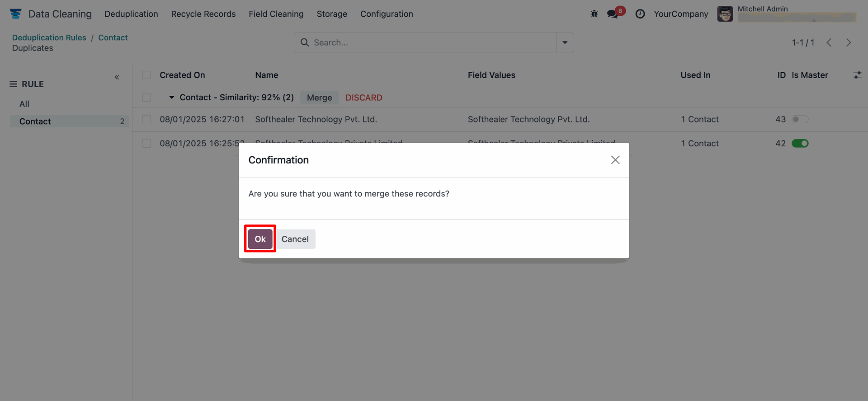Image resolution: width=868 pixels, height=401 pixels.
Task: Open the search options dropdown arrow
Action: [x=565, y=42]
